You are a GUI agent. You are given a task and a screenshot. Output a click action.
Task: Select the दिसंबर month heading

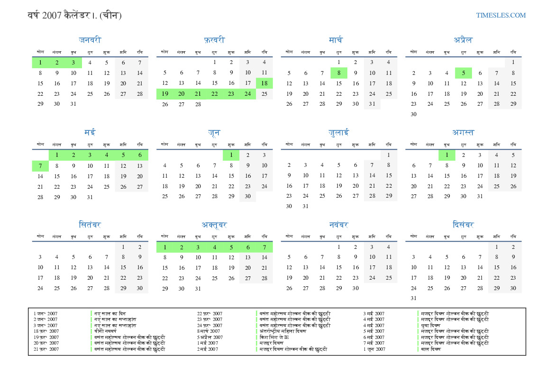(463, 225)
